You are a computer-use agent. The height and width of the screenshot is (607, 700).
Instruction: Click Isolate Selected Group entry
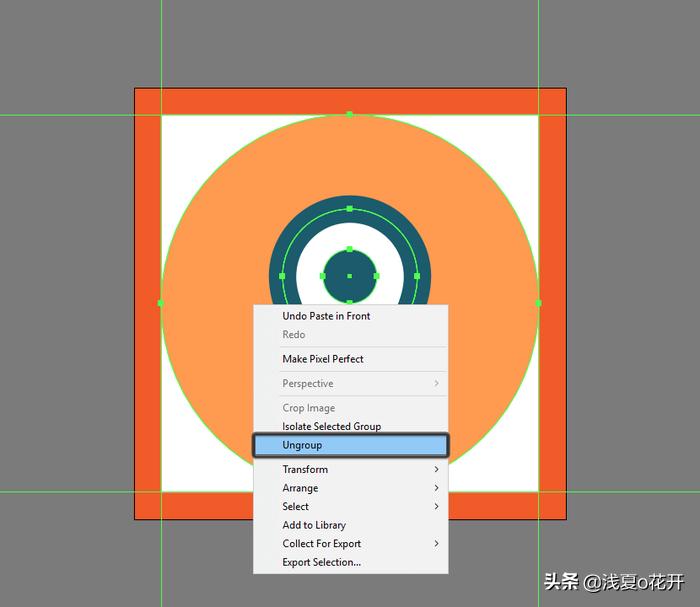[x=331, y=426]
